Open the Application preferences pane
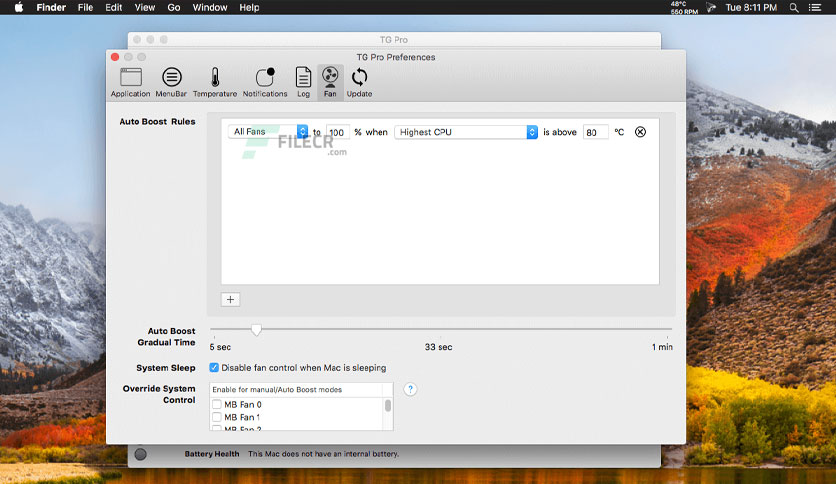 tap(130, 83)
